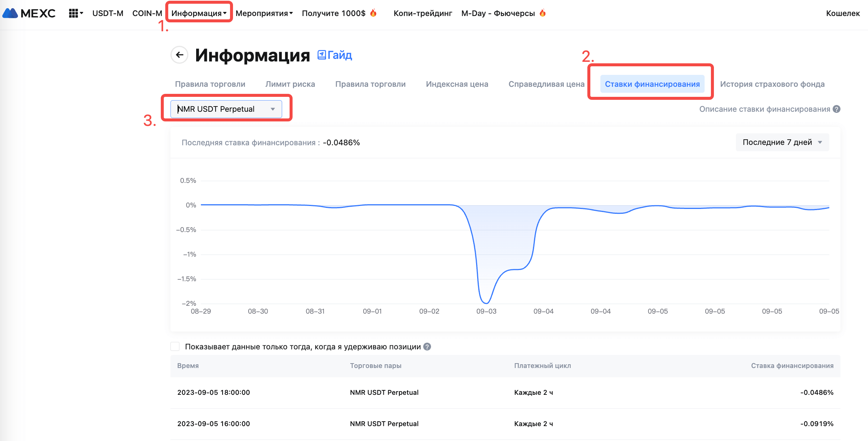This screenshot has width=868, height=441.
Task: Switch to the Ставки финансирования tab
Action: point(652,84)
